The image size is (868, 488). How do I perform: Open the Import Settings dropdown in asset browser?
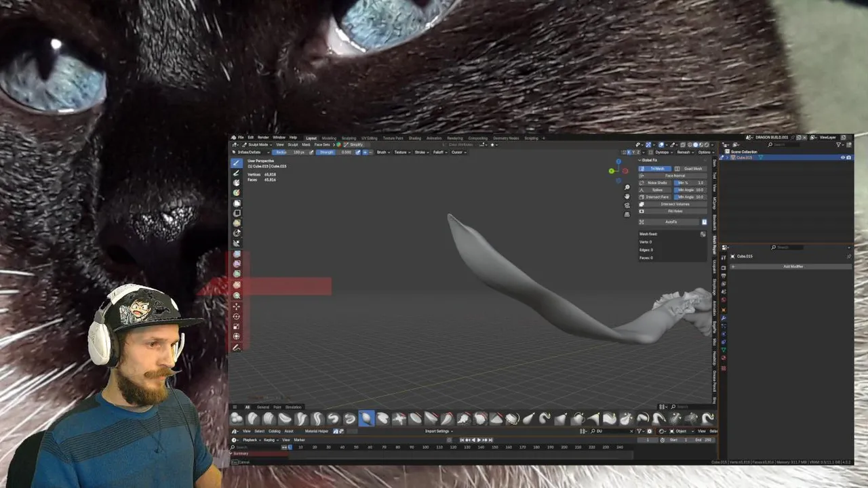pyautogui.click(x=439, y=431)
